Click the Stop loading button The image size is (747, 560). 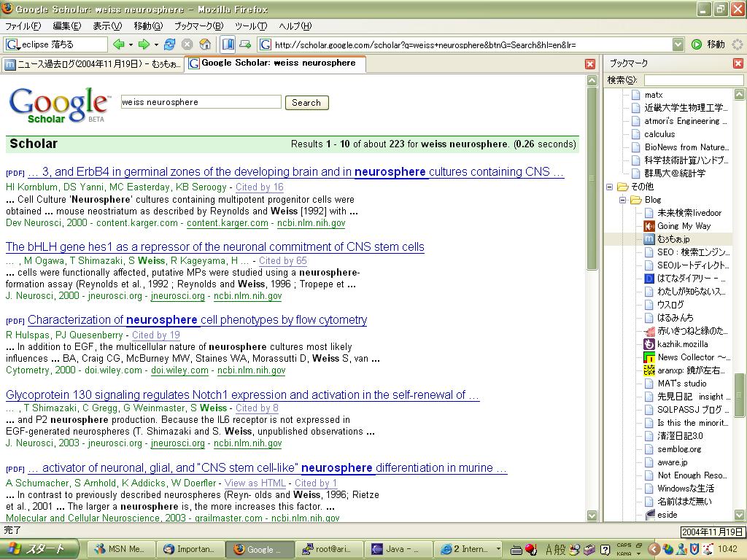187,44
